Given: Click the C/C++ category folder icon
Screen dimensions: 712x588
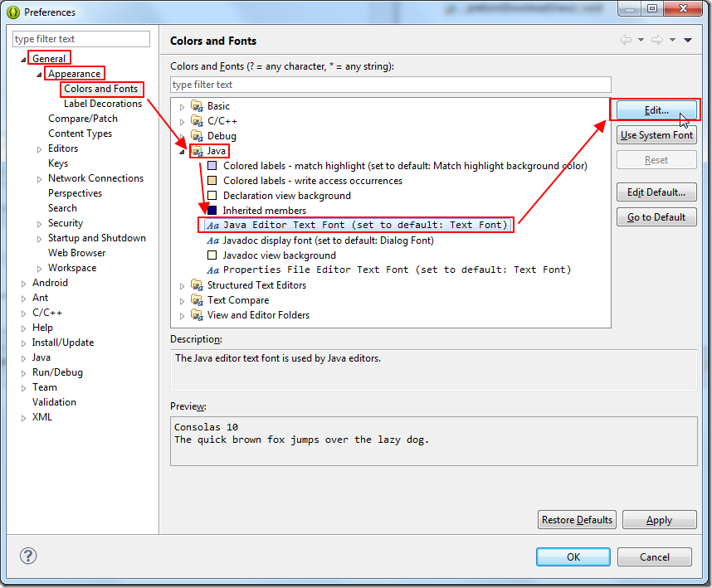Looking at the screenshot, I should click(x=197, y=121).
